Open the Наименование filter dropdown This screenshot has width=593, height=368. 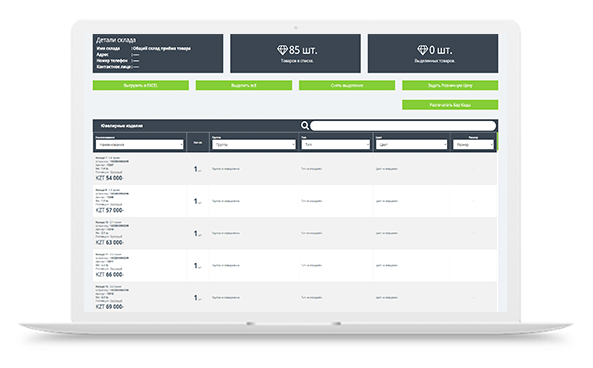140,144
